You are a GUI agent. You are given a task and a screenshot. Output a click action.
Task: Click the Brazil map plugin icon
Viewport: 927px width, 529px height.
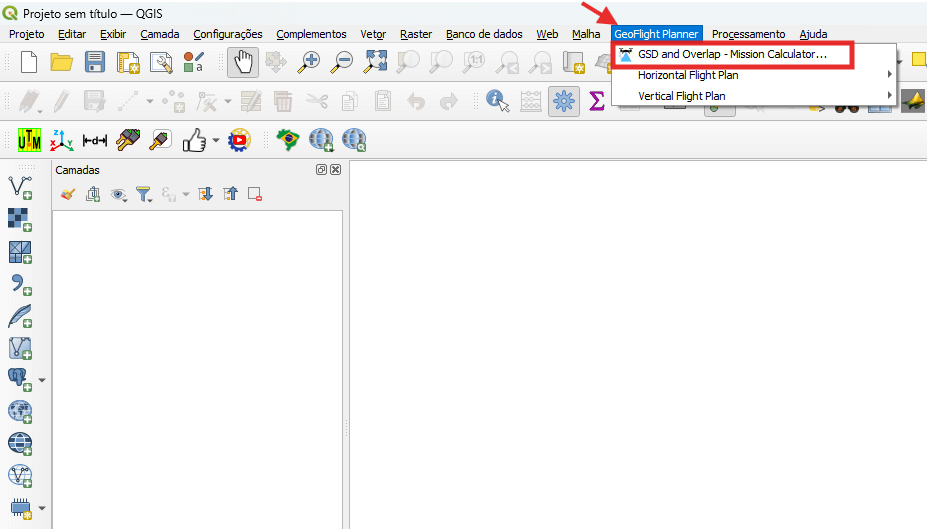pos(289,140)
